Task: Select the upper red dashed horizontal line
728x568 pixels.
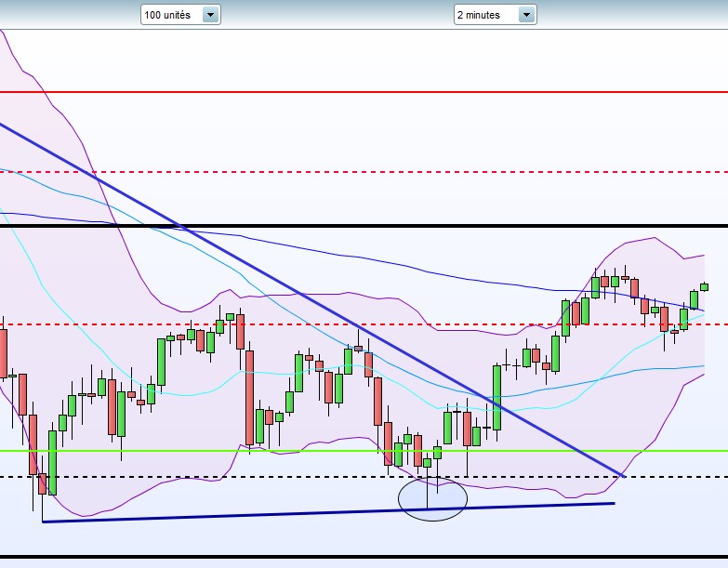Action: pos(364,172)
